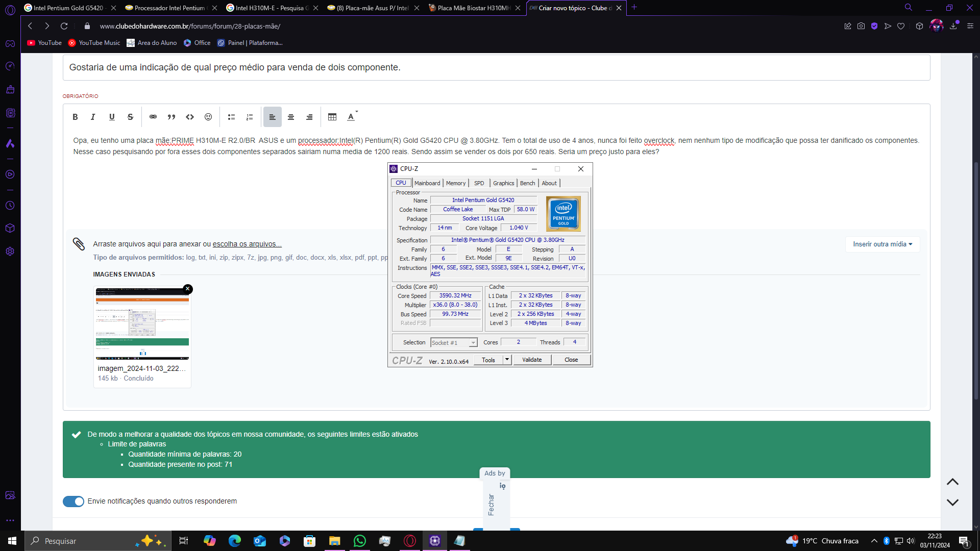The height and width of the screenshot is (551, 980).
Task: Open the uploaded image thumbnail
Action: (142, 323)
